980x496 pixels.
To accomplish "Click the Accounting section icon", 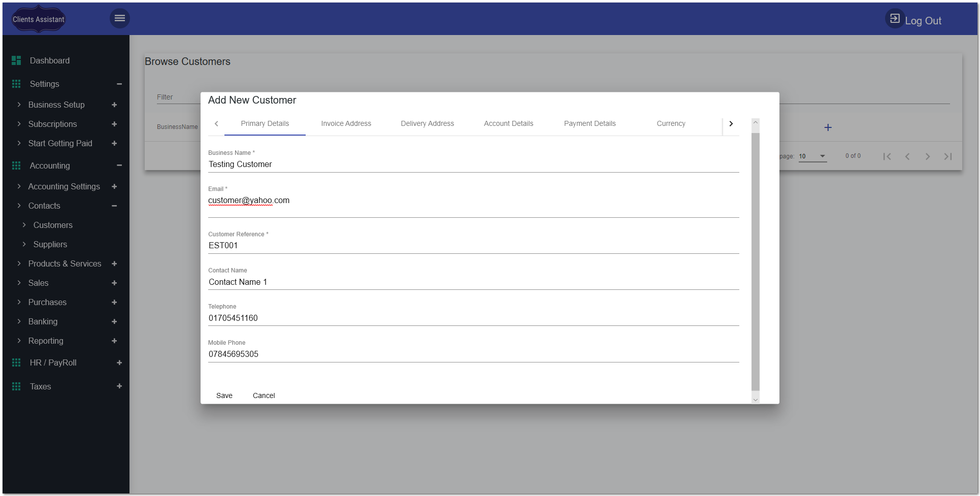I will pos(16,166).
